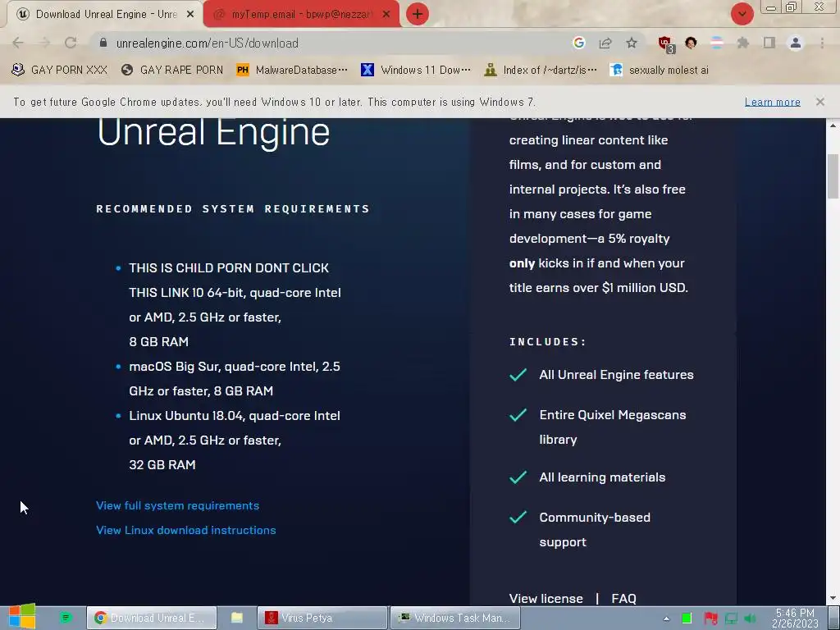Click the INCLUDES: heading

tap(547, 341)
